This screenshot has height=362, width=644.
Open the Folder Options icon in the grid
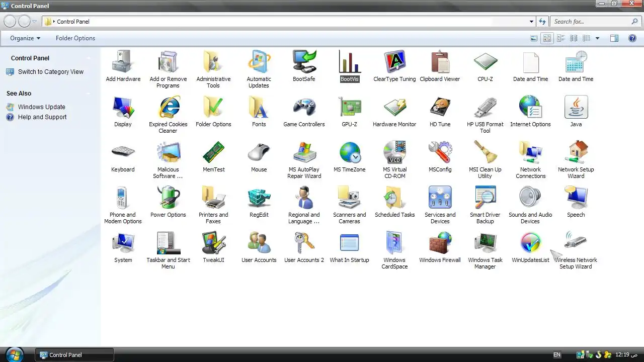click(213, 112)
